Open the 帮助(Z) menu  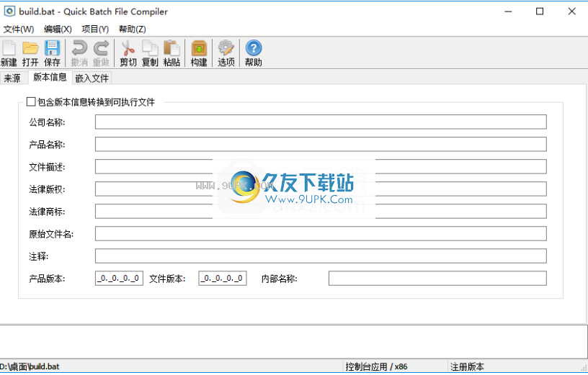point(133,29)
